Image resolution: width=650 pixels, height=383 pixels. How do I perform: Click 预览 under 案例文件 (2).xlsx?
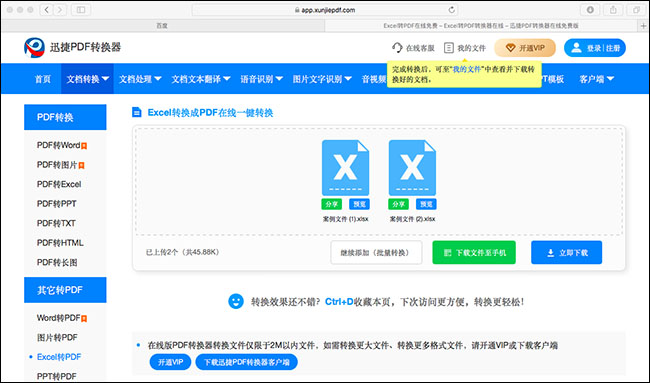tap(426, 204)
